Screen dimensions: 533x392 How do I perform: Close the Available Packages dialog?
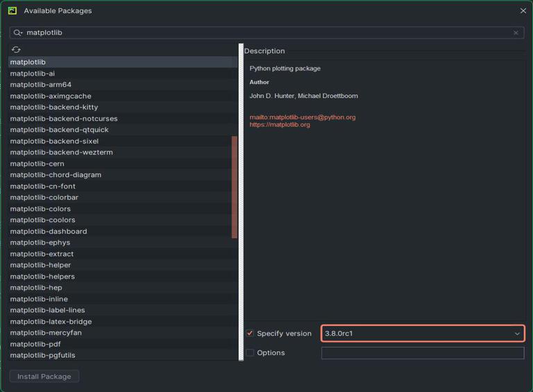[523, 11]
